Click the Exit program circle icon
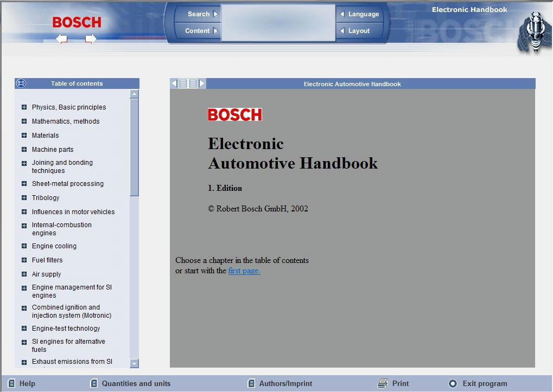 click(453, 383)
